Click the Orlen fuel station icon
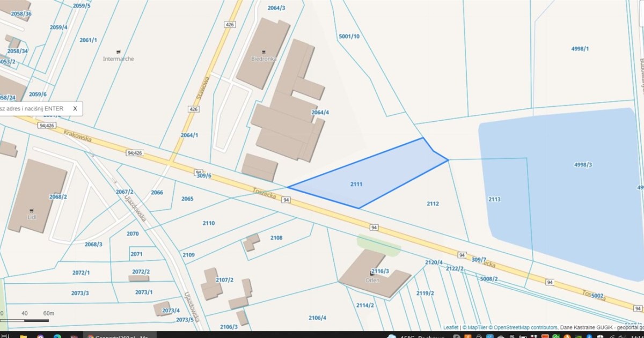644x338 pixels. tap(372, 274)
